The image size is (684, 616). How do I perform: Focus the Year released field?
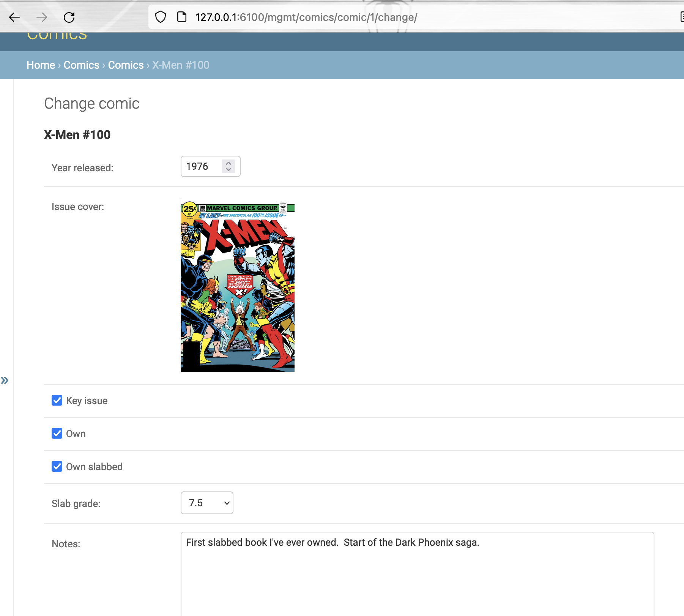(x=210, y=166)
